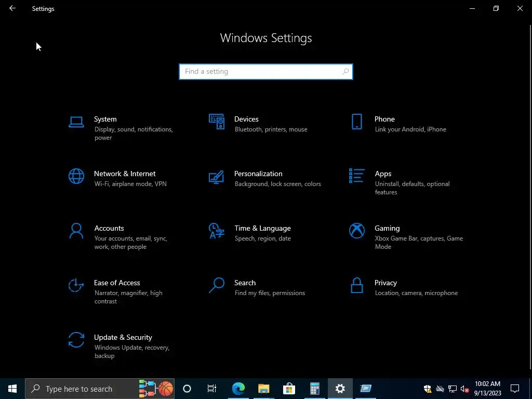The width and height of the screenshot is (532, 399).
Task: Open the Time & Language icon
Action: tap(217, 231)
